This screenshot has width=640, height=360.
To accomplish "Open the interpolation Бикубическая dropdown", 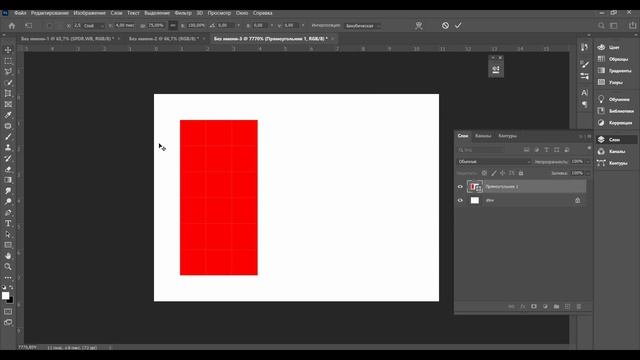I will [x=362, y=26].
